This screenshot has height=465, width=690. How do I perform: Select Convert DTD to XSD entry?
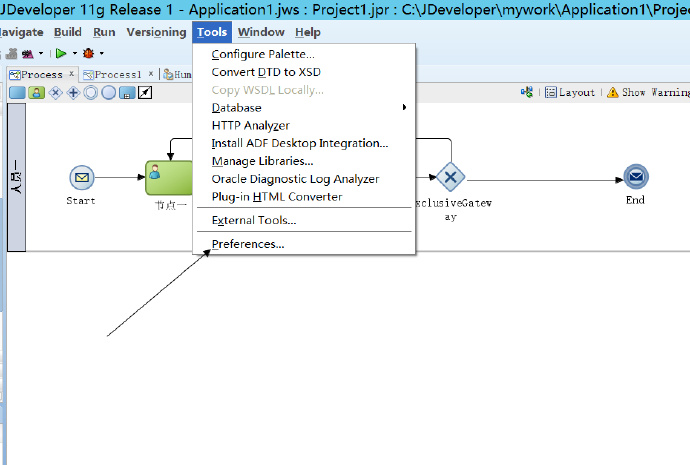tap(304, 72)
